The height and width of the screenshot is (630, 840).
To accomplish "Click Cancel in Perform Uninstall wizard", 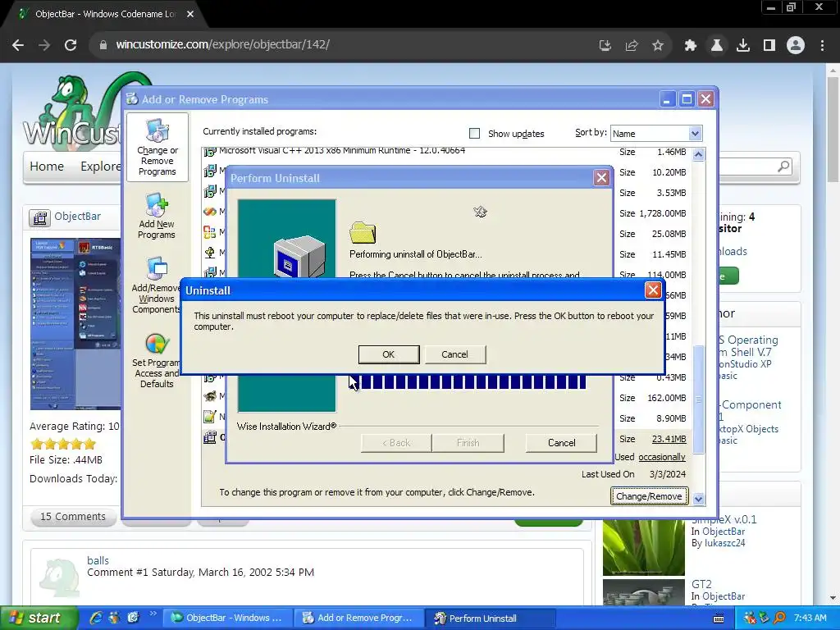I will 561,442.
